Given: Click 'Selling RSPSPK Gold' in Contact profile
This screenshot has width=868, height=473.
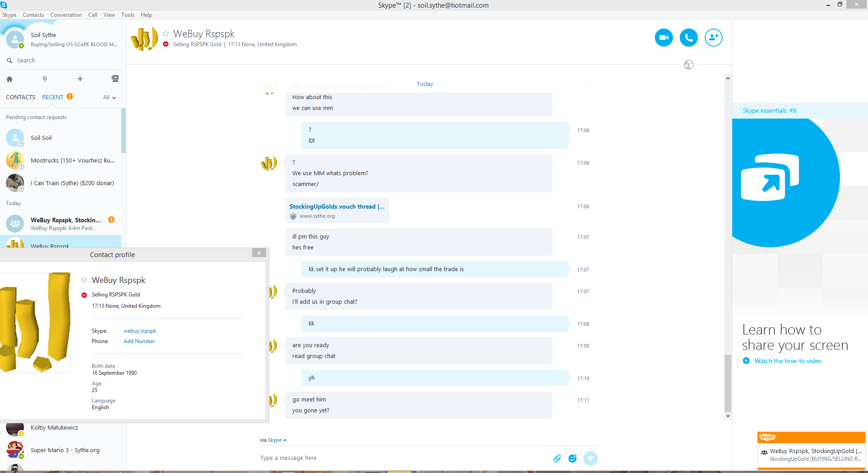Looking at the screenshot, I should pos(116,295).
